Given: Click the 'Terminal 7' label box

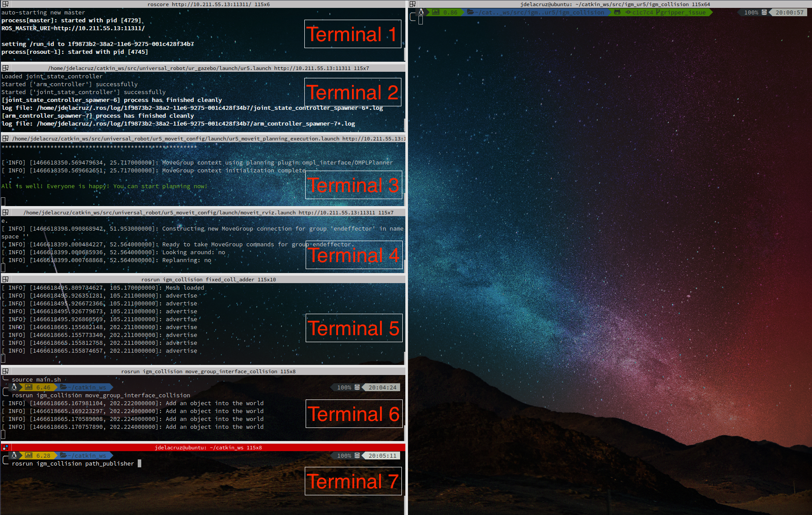Looking at the screenshot, I should tap(353, 481).
